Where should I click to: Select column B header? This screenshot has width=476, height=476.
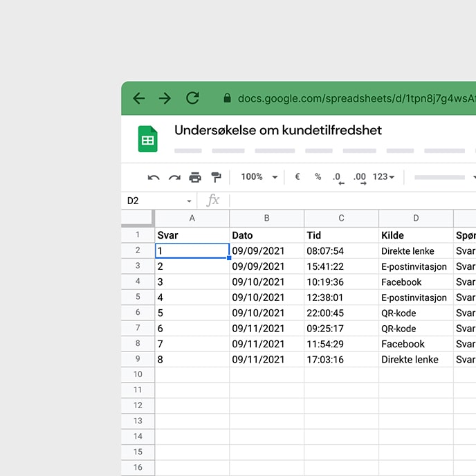click(267, 218)
